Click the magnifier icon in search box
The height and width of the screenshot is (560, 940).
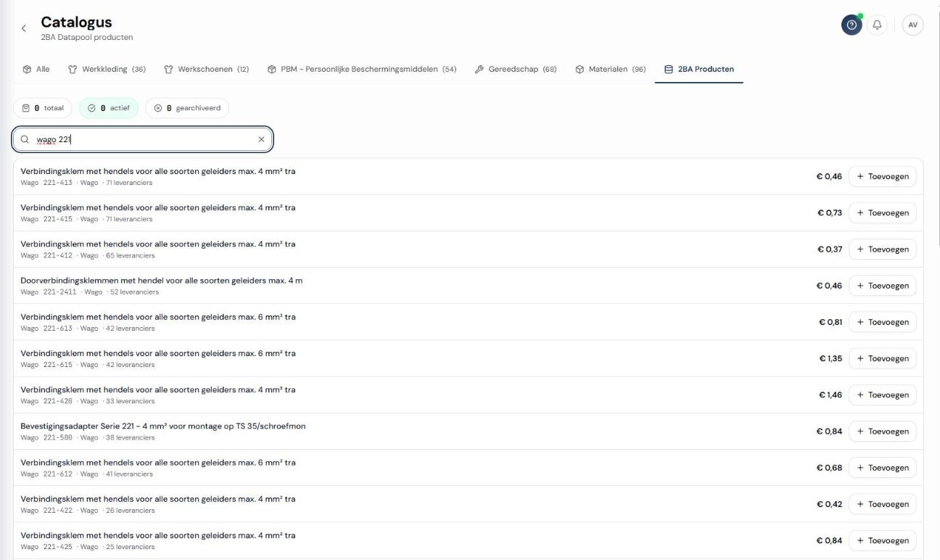[x=25, y=139]
